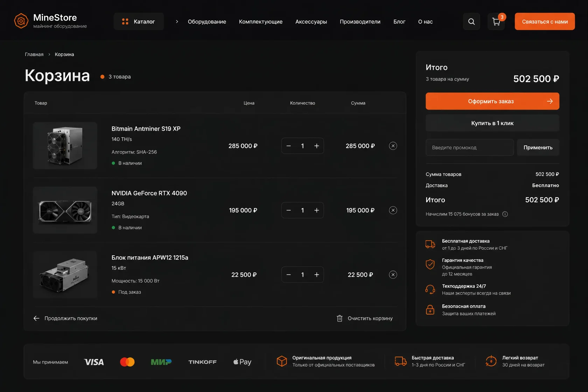Decrease quantity of APW12 power supply
This screenshot has height=392, width=588.
pyautogui.click(x=289, y=275)
